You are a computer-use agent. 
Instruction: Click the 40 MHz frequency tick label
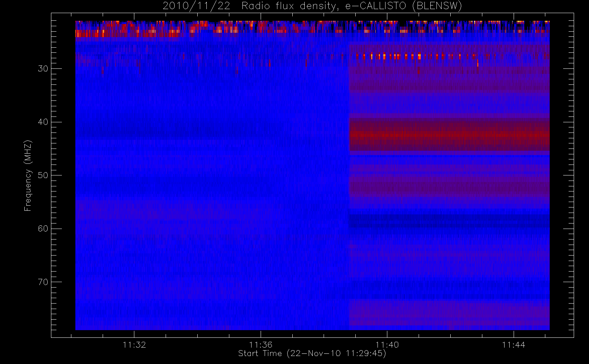coord(43,122)
